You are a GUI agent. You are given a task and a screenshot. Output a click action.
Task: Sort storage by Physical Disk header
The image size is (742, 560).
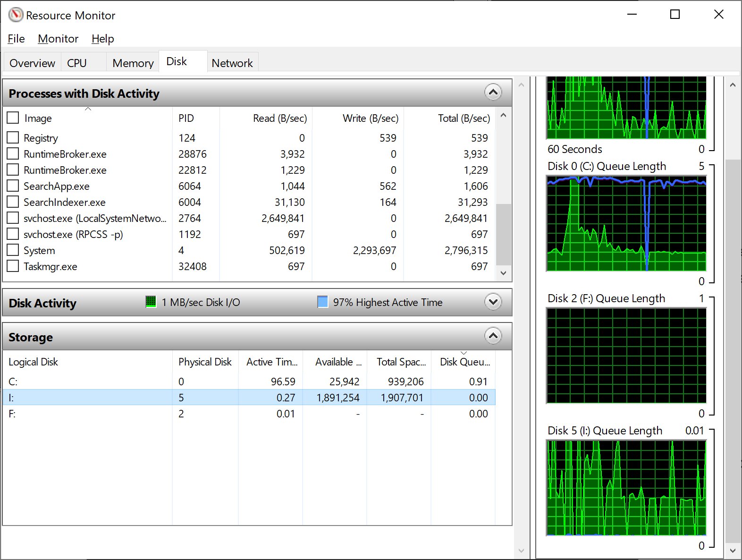205,362
